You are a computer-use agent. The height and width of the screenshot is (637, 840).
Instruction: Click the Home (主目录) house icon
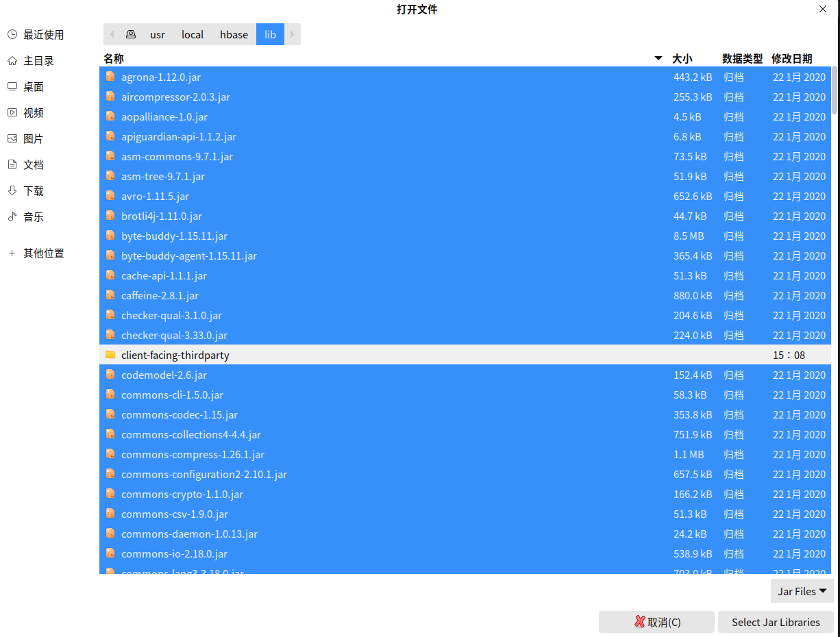pos(12,60)
